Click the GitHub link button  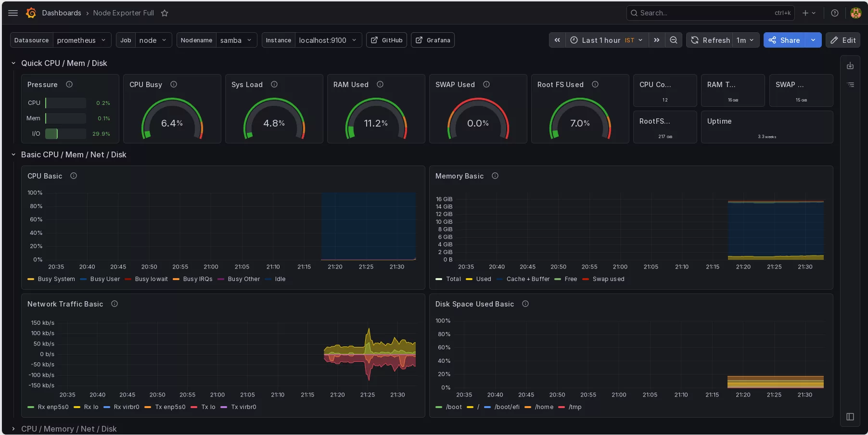click(x=387, y=40)
